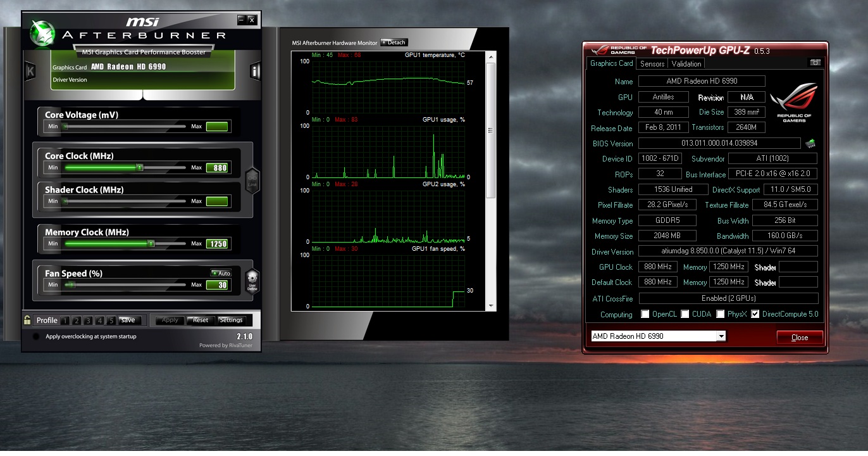
Task: Check the PhysX checkbox in GPU-Z
Action: [721, 314]
